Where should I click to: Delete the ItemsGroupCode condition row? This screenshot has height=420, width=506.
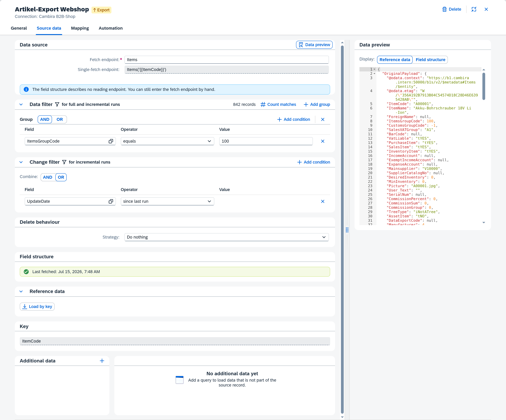tap(323, 141)
